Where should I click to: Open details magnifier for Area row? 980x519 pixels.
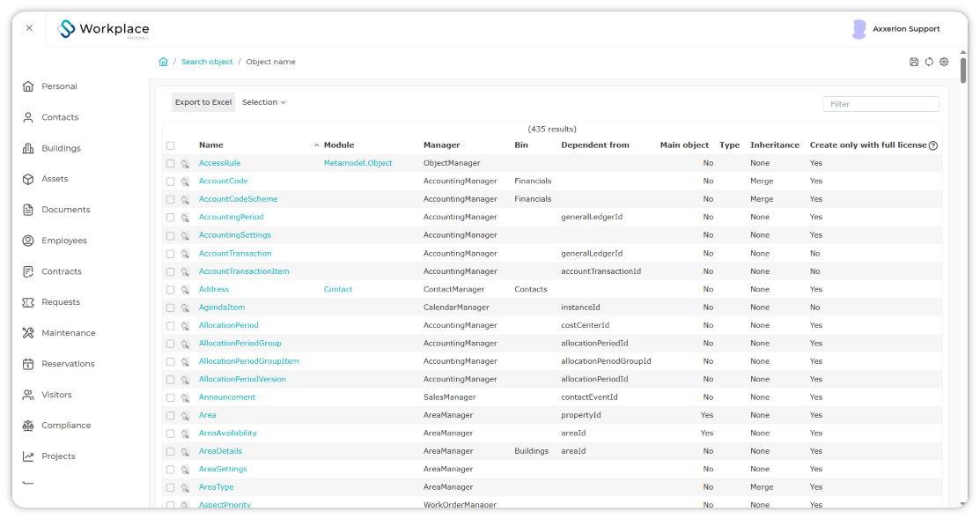click(185, 416)
